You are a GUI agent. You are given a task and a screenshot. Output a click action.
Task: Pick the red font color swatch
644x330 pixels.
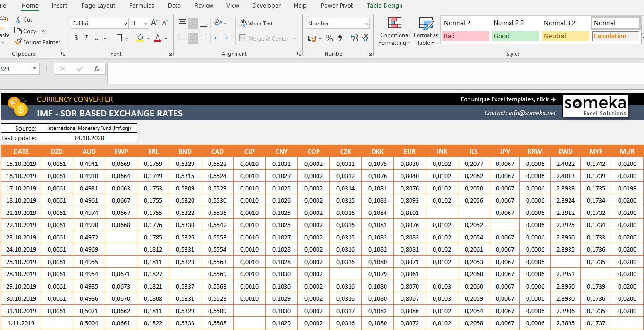(x=157, y=41)
